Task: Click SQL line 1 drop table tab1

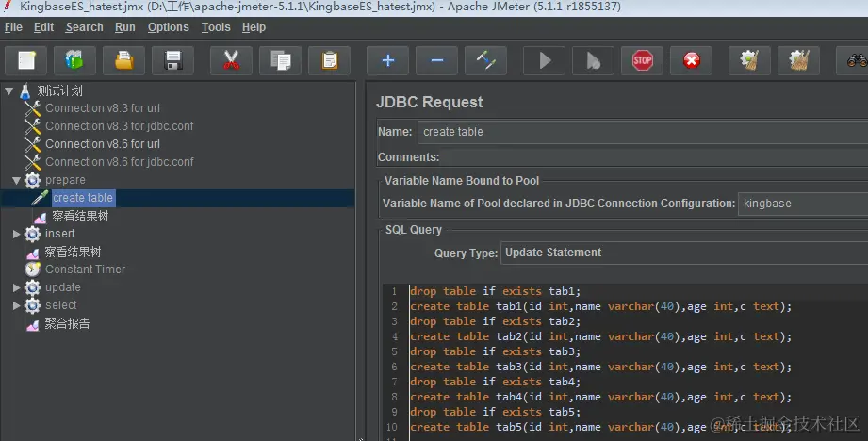Action: pos(495,291)
